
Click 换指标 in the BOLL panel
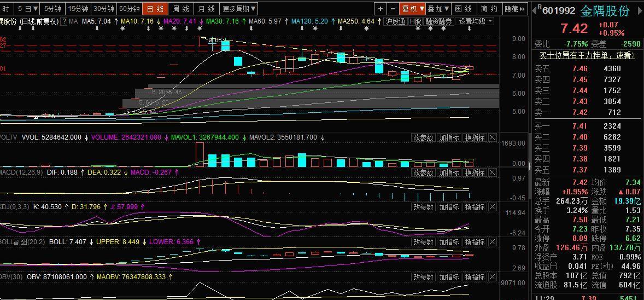[475, 242]
